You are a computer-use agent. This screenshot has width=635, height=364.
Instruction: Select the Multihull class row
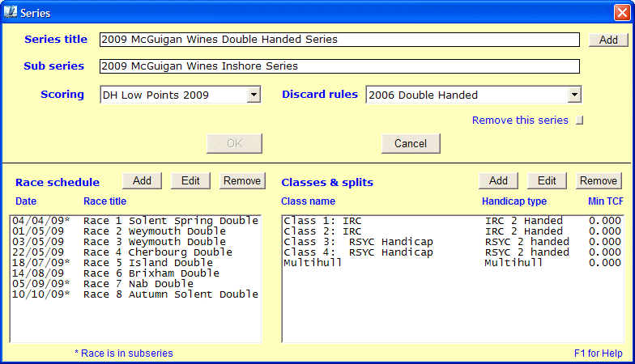[452, 263]
